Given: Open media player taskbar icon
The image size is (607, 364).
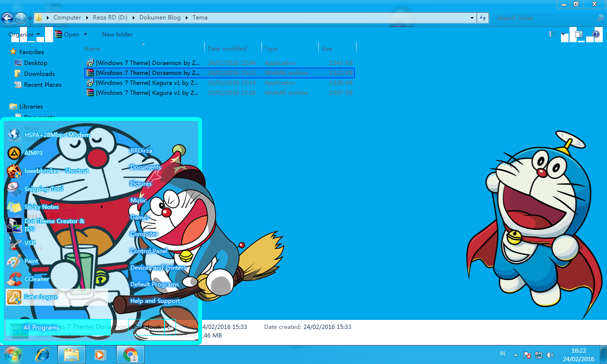Looking at the screenshot, I should pyautogui.click(x=100, y=355).
